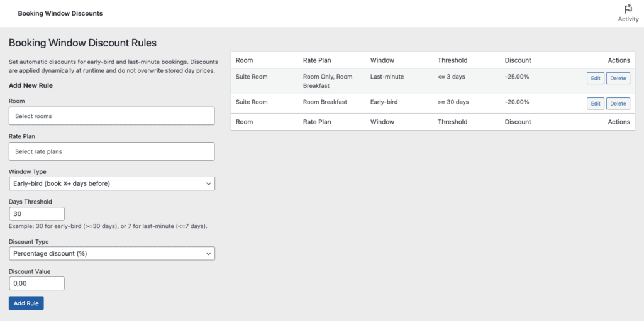Viewport: 644px width, 321px height.
Task: Expand the Window Type dropdown
Action: pos(111,183)
